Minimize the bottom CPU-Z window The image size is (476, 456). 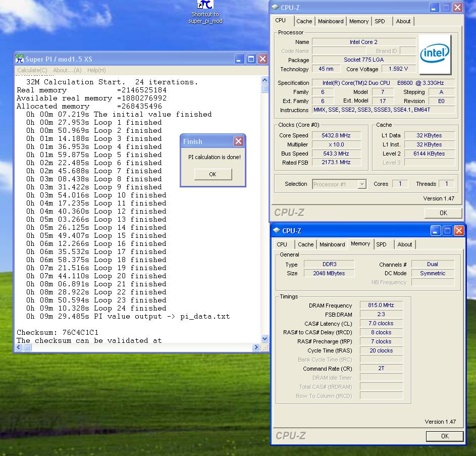(x=435, y=231)
